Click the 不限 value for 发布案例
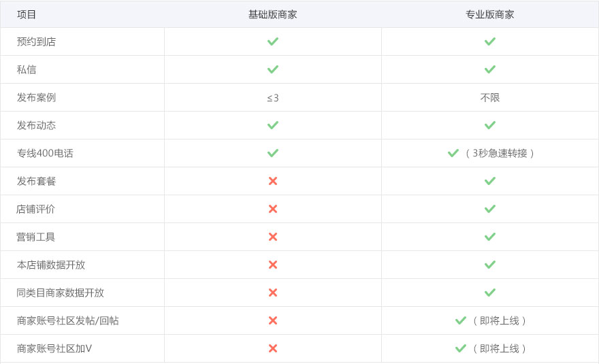599x364 pixels. click(x=489, y=98)
